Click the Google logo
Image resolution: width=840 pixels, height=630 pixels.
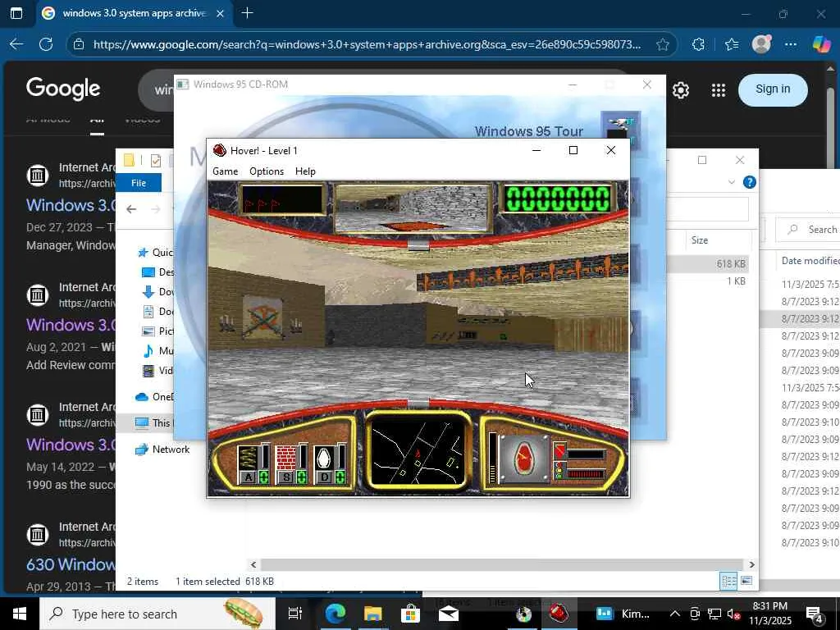point(63,89)
